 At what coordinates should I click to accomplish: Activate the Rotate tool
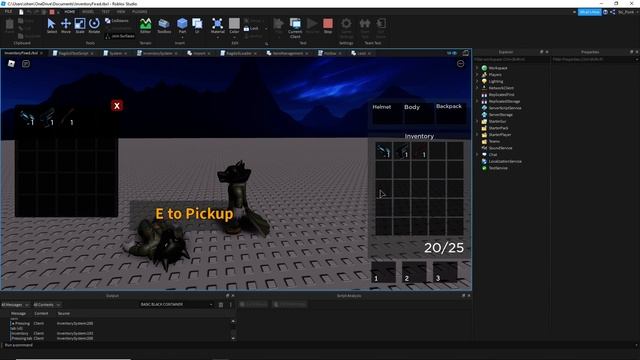94,26
